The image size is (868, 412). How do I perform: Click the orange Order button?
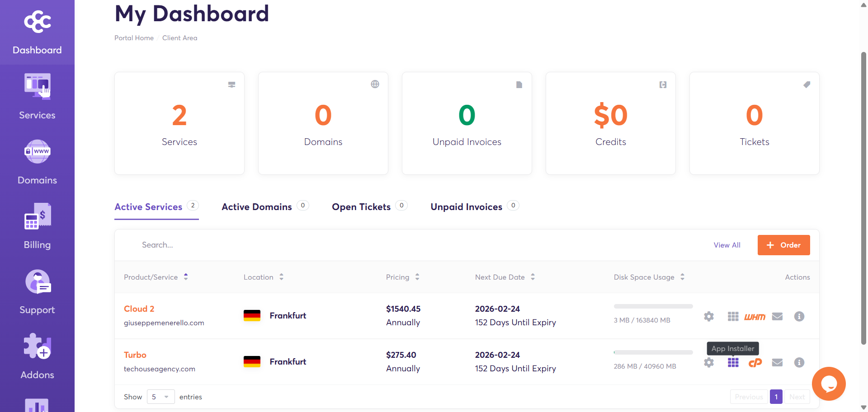click(x=783, y=245)
